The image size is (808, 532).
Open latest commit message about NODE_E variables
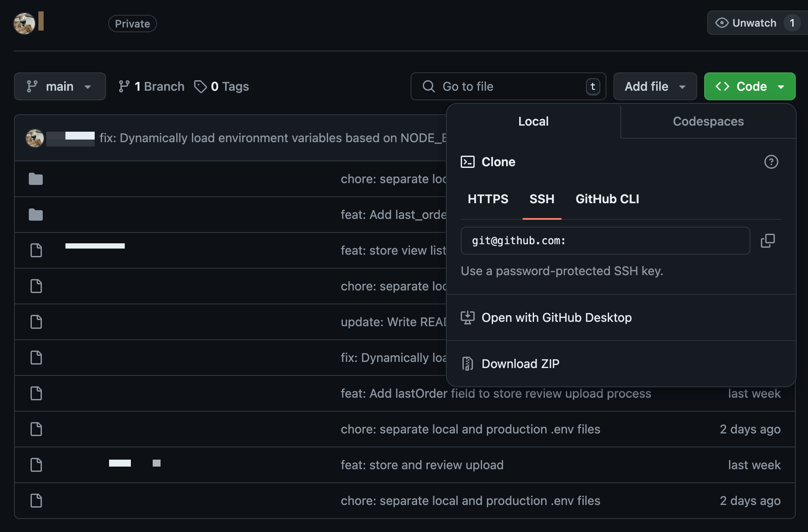coord(273,138)
